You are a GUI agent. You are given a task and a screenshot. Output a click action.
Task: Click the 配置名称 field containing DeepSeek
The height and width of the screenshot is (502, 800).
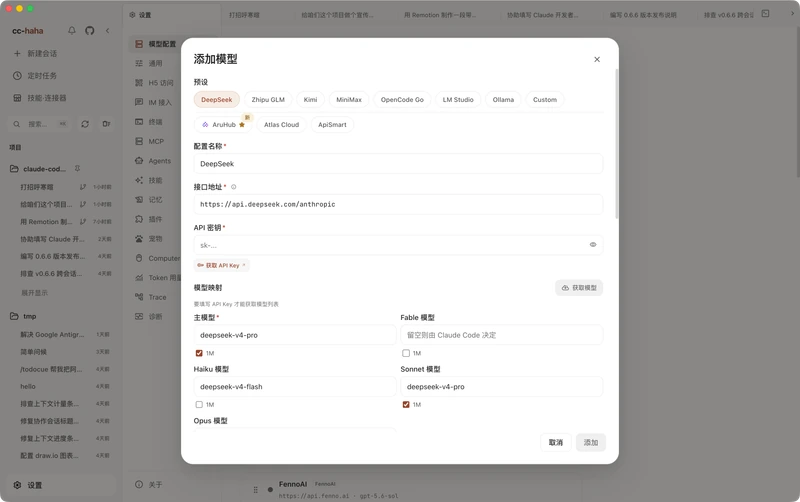tap(398, 164)
